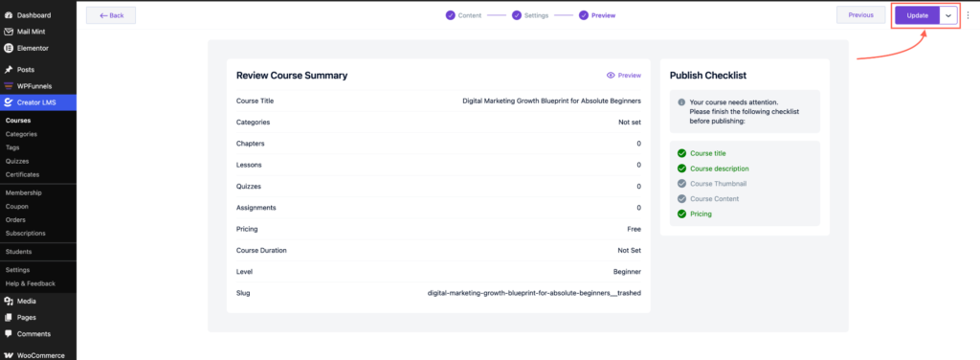Viewport: 980px width, 360px height.
Task: Click the Course description green check
Action: point(681,169)
